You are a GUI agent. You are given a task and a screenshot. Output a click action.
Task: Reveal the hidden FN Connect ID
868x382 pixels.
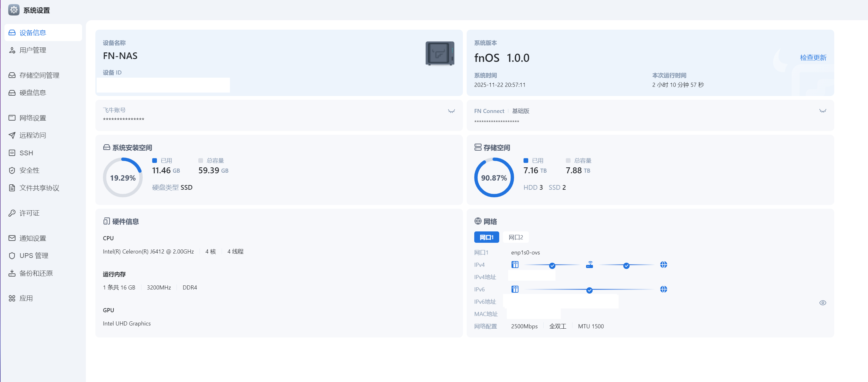coord(823,111)
